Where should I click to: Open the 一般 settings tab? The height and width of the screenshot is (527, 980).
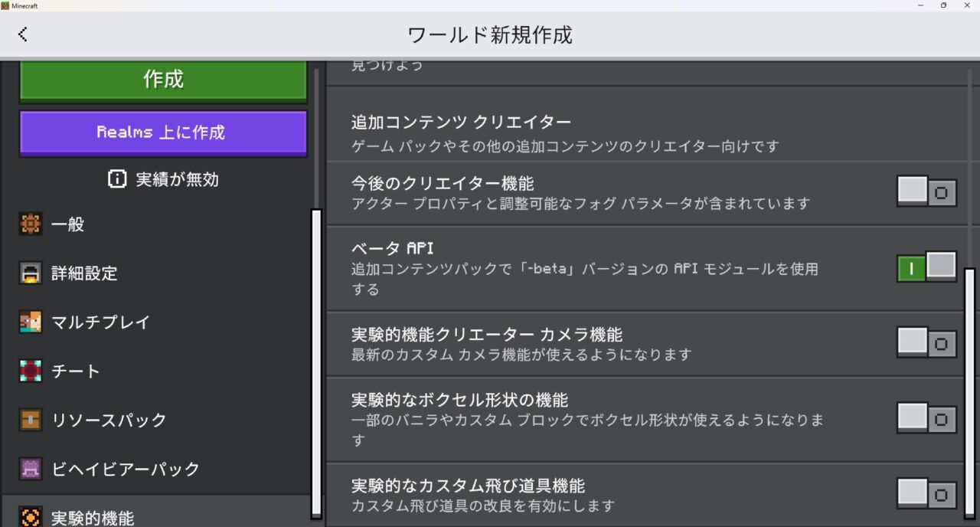point(156,224)
